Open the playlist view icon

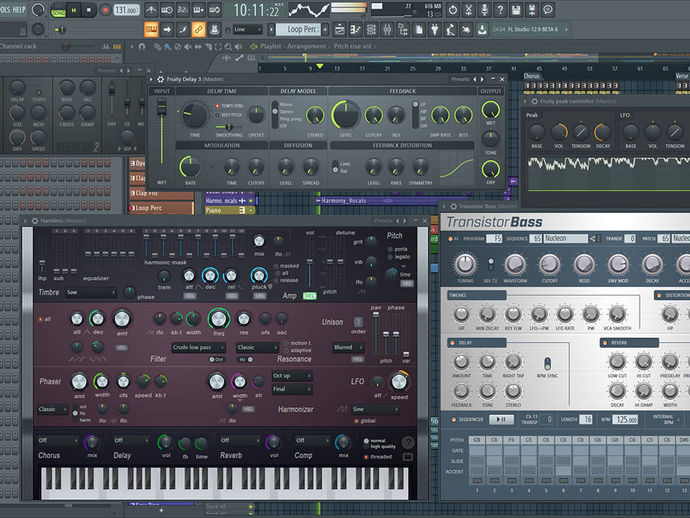pyautogui.click(x=339, y=29)
